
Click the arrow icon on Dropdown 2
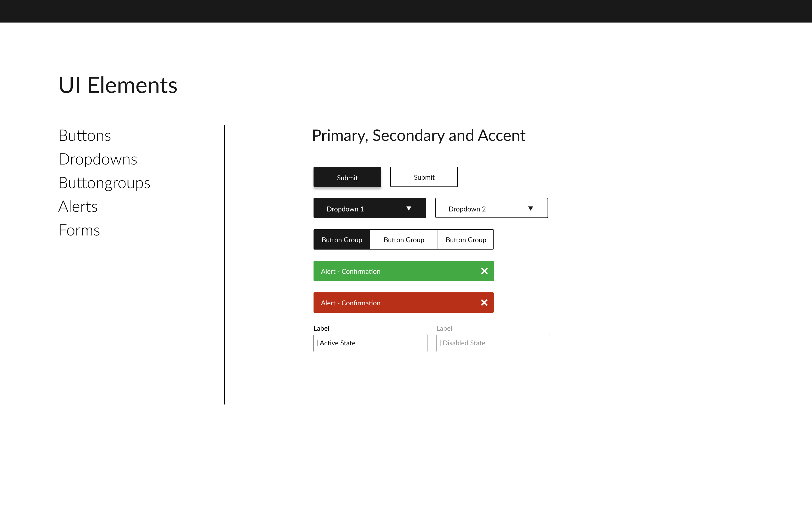[531, 208]
